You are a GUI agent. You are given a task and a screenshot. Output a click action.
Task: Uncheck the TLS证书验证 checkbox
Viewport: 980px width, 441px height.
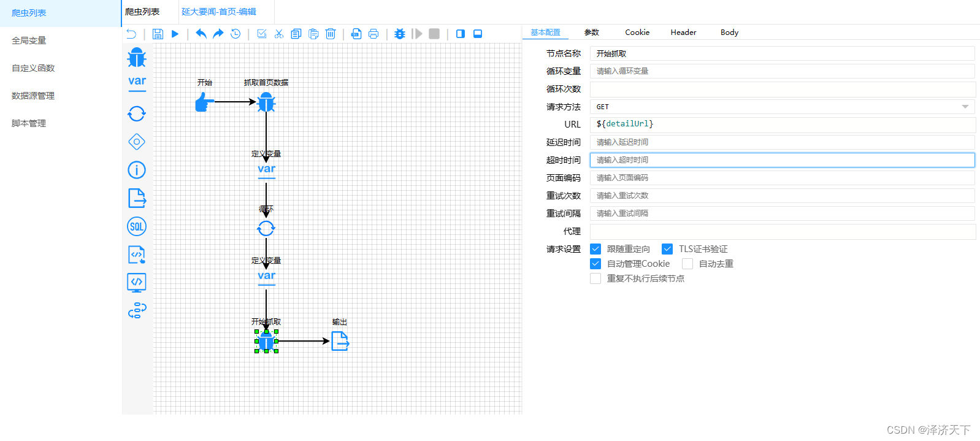667,249
